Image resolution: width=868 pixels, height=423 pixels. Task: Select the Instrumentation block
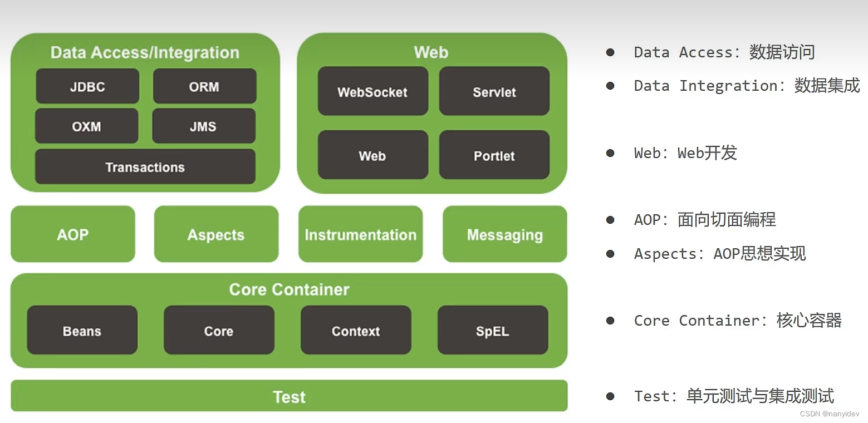360,234
